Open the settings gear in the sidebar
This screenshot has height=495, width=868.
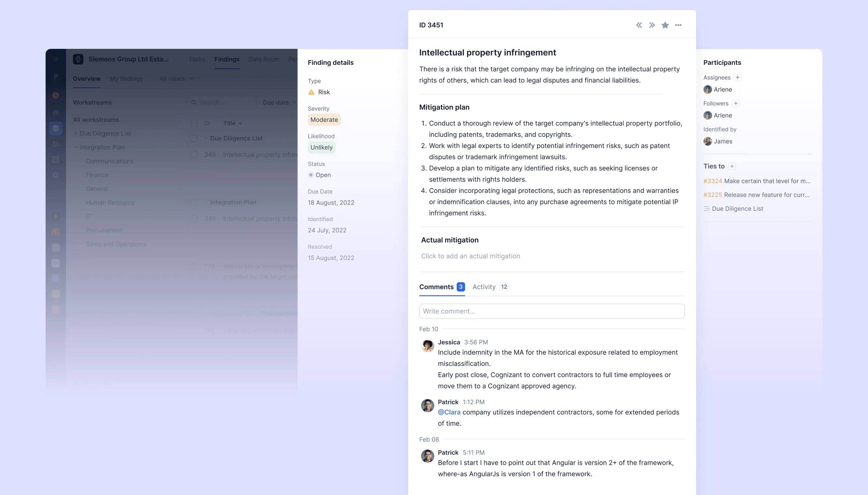pos(56,175)
